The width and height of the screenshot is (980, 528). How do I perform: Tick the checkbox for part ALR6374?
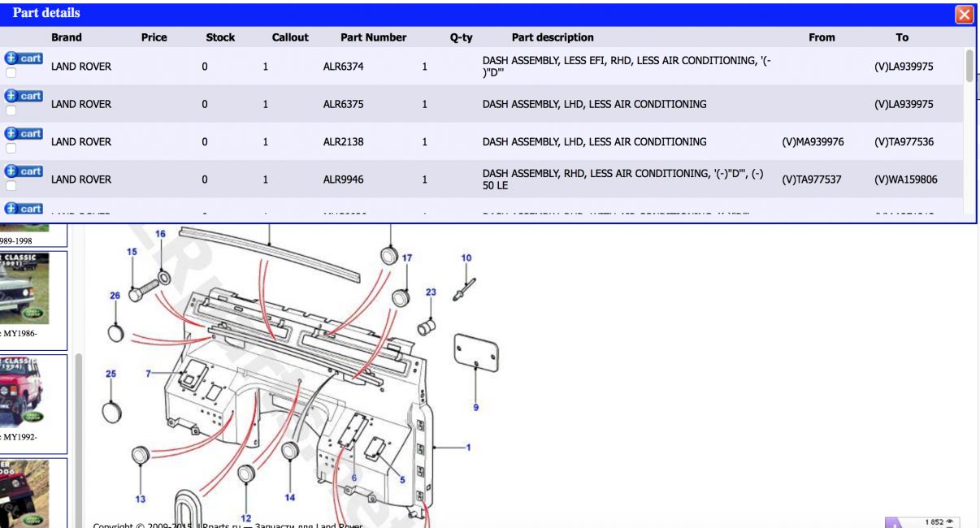11,73
